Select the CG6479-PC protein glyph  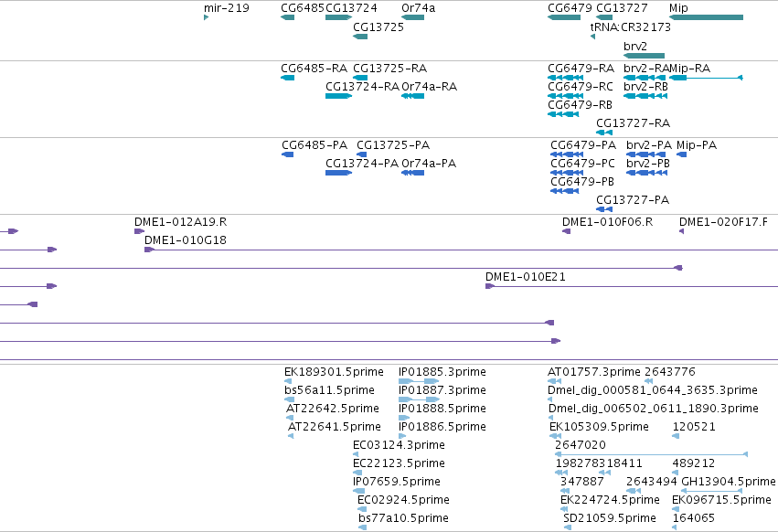click(567, 173)
